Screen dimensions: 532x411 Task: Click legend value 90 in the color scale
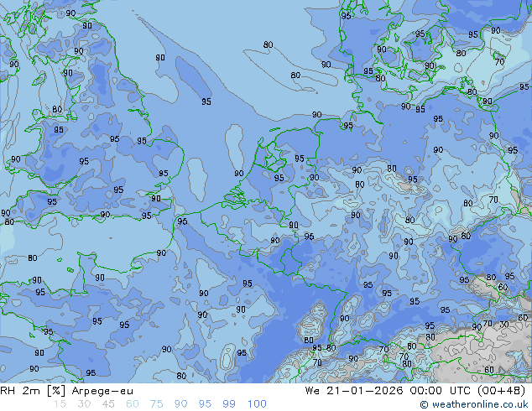point(180,404)
